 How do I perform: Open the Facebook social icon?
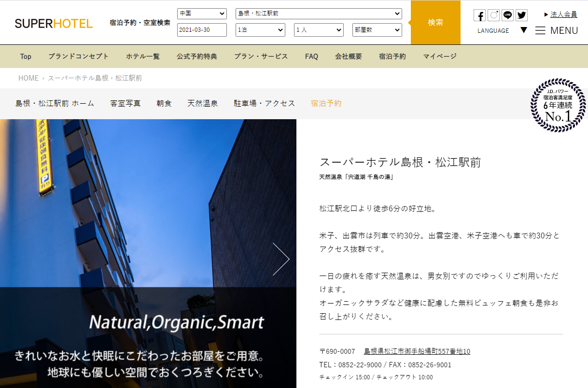(x=479, y=15)
